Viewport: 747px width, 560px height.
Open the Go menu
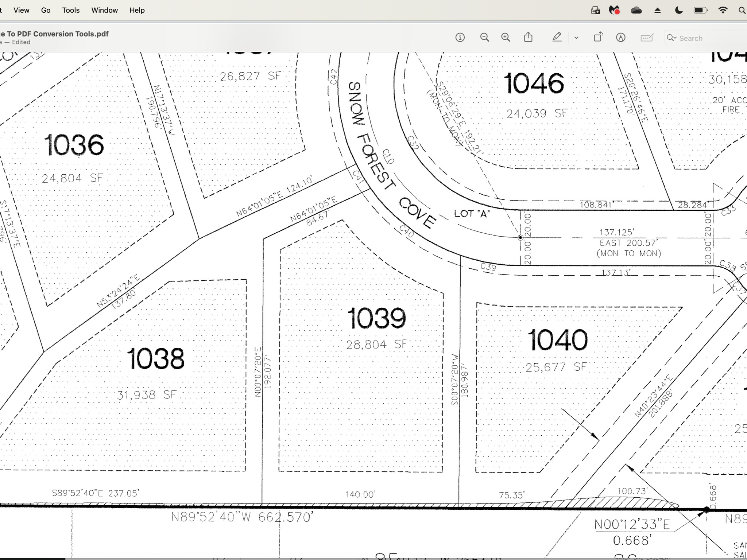46,10
